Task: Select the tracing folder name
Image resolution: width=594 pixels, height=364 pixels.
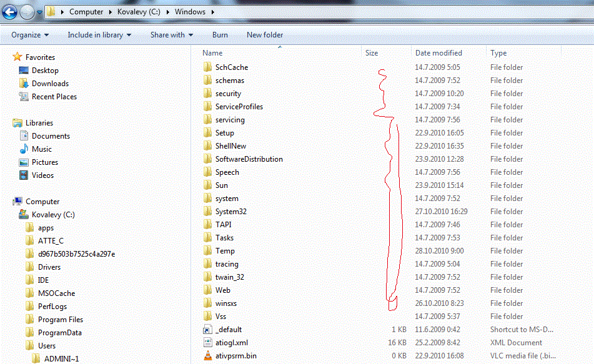Action: (227, 264)
